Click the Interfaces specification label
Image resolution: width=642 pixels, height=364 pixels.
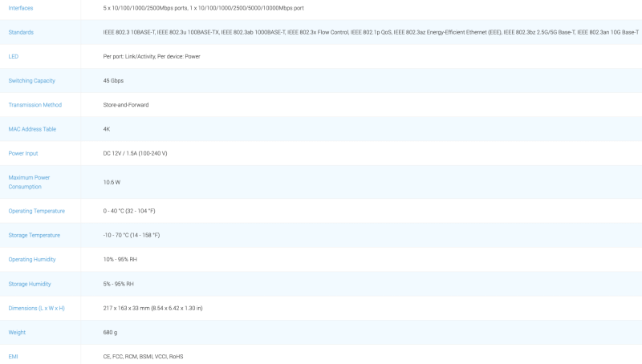pyautogui.click(x=21, y=8)
